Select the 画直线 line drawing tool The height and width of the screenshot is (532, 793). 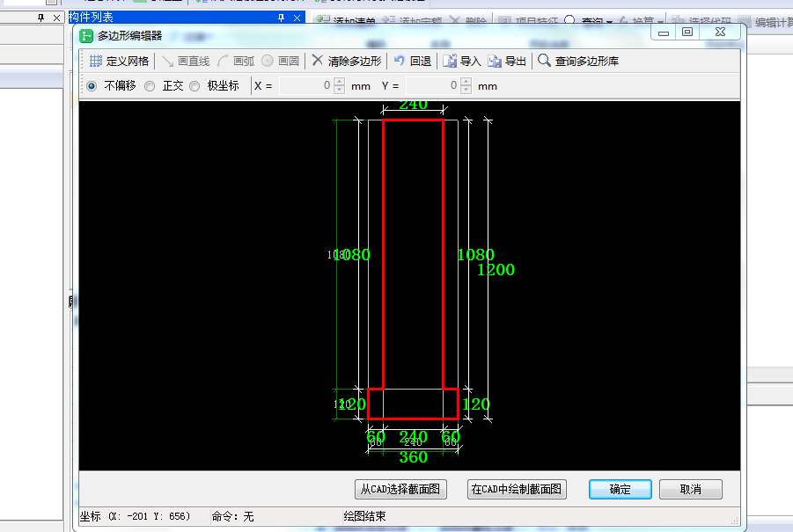pos(186,62)
